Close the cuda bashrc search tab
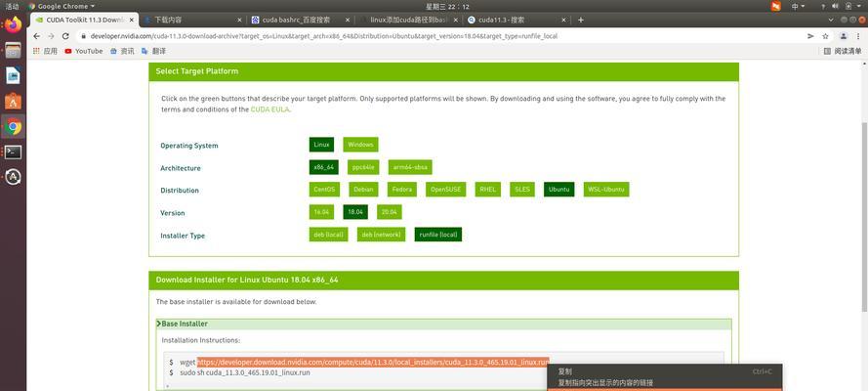The height and width of the screenshot is (391, 868). point(348,20)
